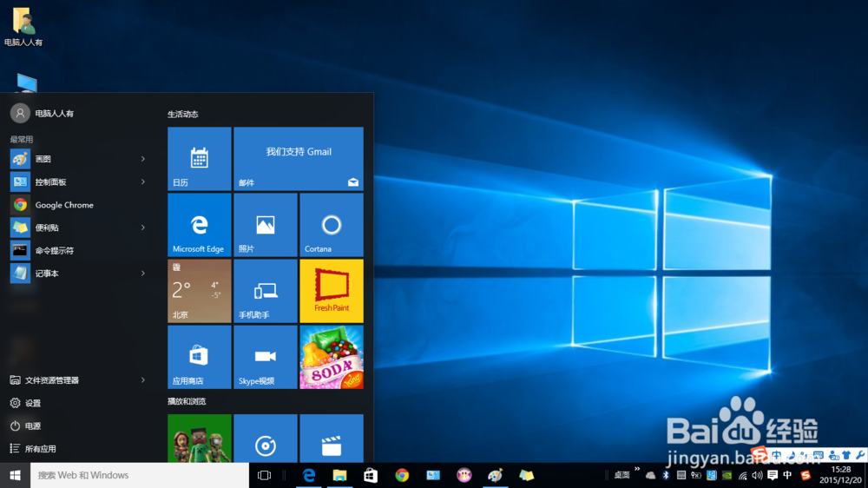
Task: Click the 电脑人人有 user account
Action: pyautogui.click(x=42, y=113)
